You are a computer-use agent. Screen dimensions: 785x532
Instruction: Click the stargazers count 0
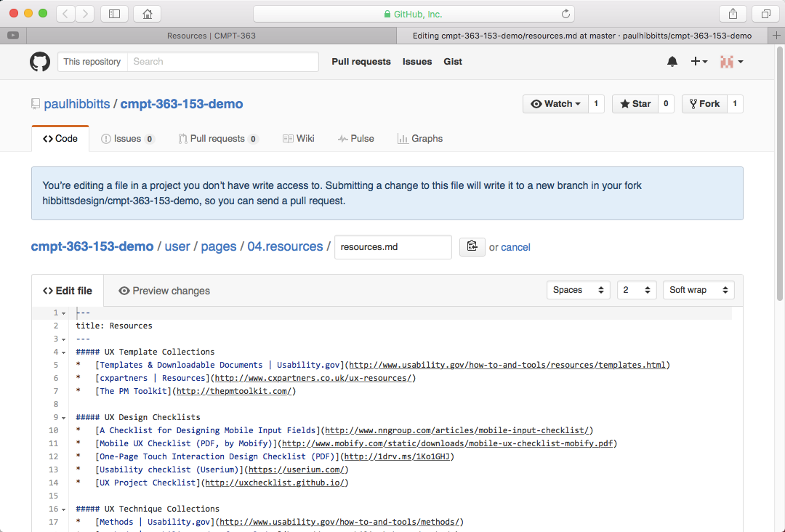click(666, 104)
